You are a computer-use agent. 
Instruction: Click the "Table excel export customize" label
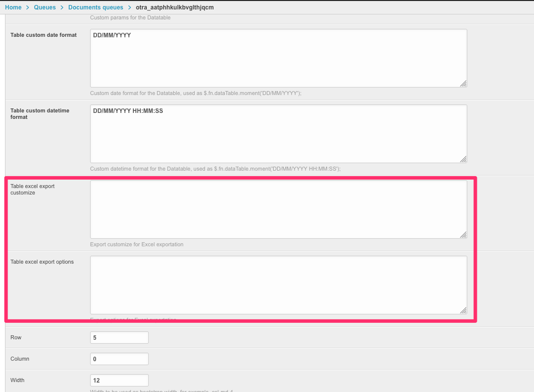pos(32,190)
